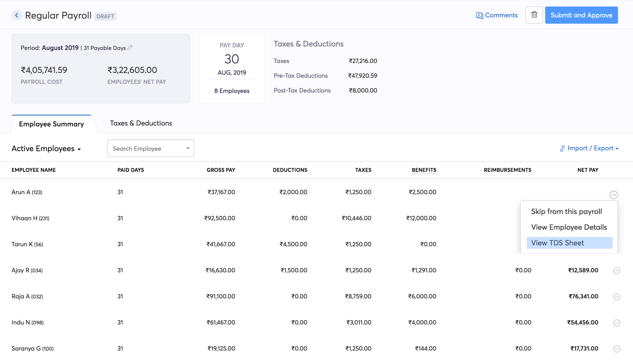
Task: Click the Benefits column header
Action: (424, 170)
